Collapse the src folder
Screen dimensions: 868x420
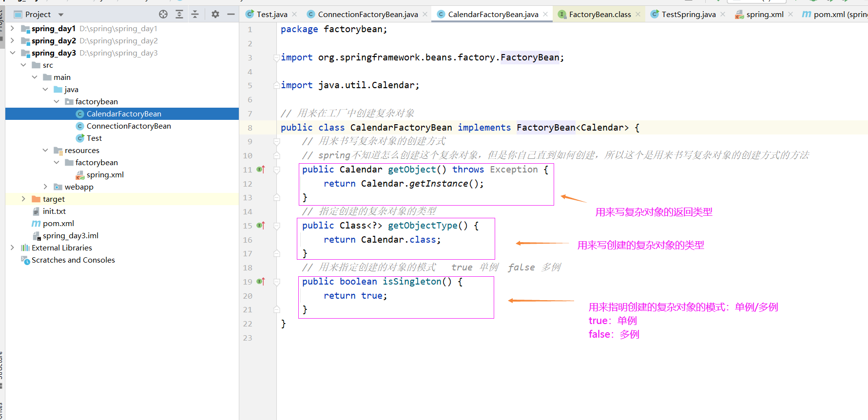(x=23, y=65)
